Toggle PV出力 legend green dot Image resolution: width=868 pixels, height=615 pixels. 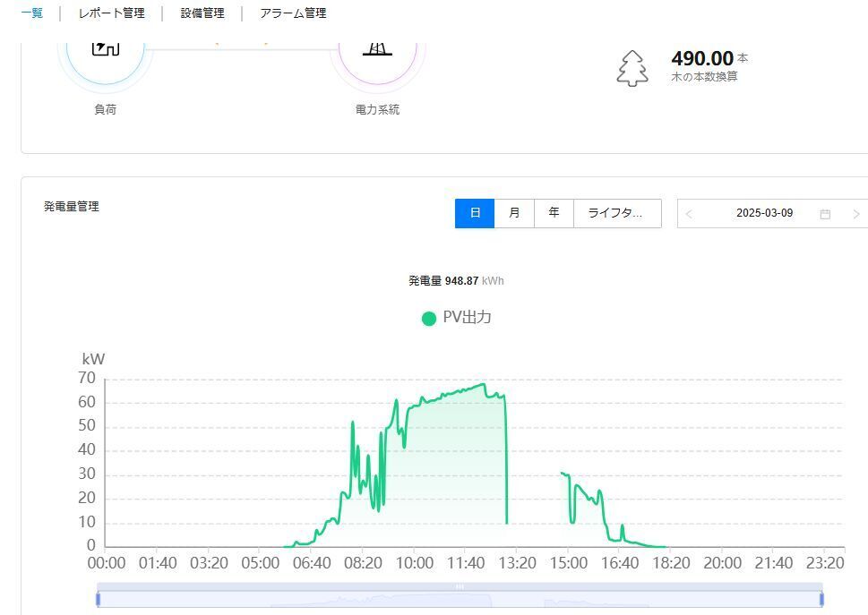(429, 319)
